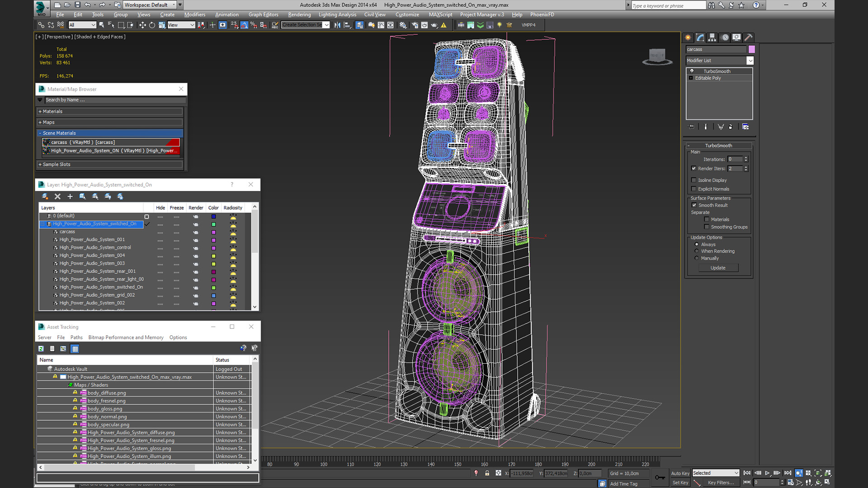Click the Snap Toggle icon
Viewport: 868px width, 488px height.
[x=235, y=25]
